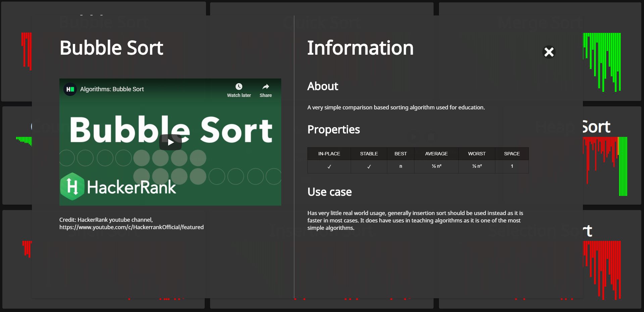Click the Merge Sort card's green bar chart in the background

(602, 62)
